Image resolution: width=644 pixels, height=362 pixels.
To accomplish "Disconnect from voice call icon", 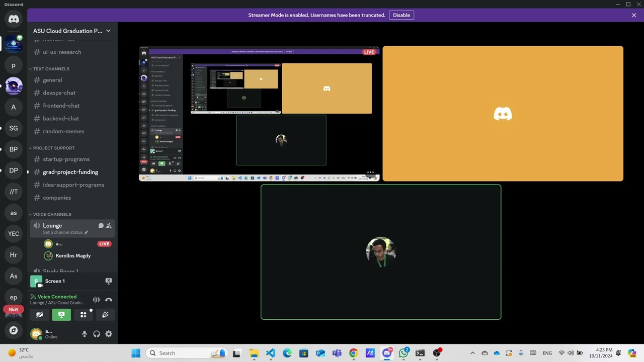I will [x=109, y=300].
